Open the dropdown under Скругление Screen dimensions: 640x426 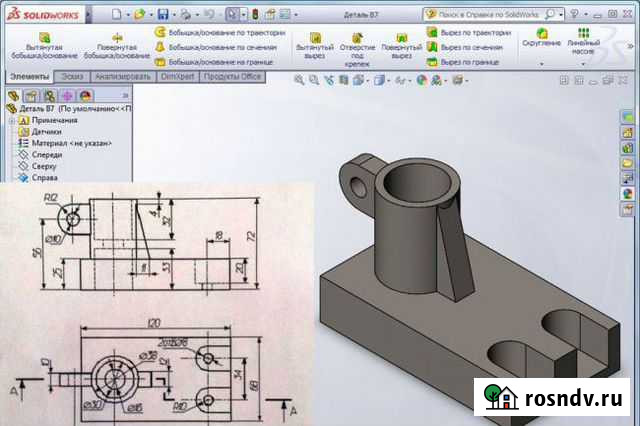[542, 64]
